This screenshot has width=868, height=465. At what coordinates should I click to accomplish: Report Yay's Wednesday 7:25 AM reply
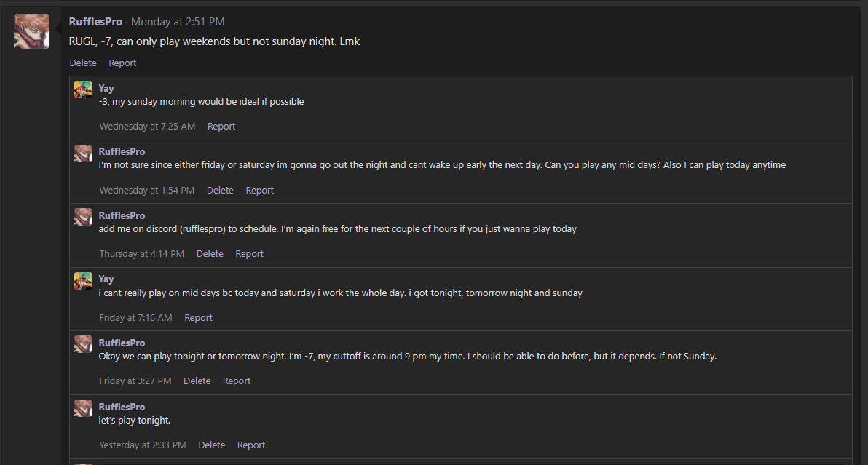(221, 127)
